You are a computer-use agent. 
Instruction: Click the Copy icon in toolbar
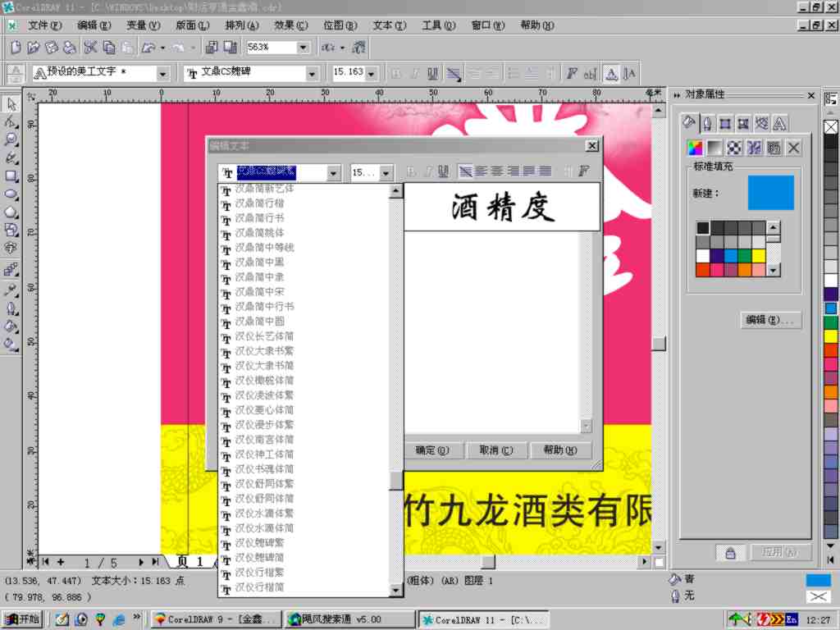109,48
